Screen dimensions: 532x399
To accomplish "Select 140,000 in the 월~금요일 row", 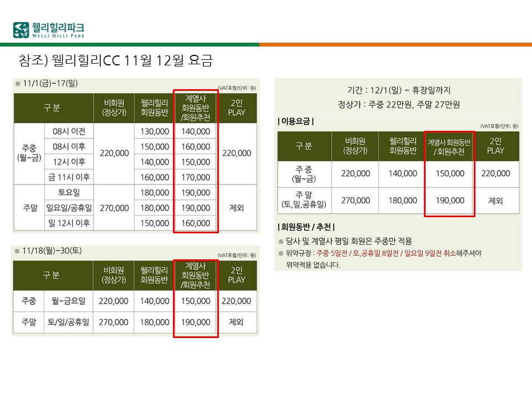I will tap(155, 301).
